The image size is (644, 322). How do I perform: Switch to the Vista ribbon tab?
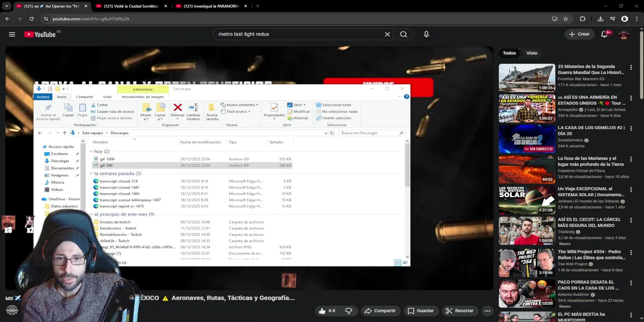point(107,97)
